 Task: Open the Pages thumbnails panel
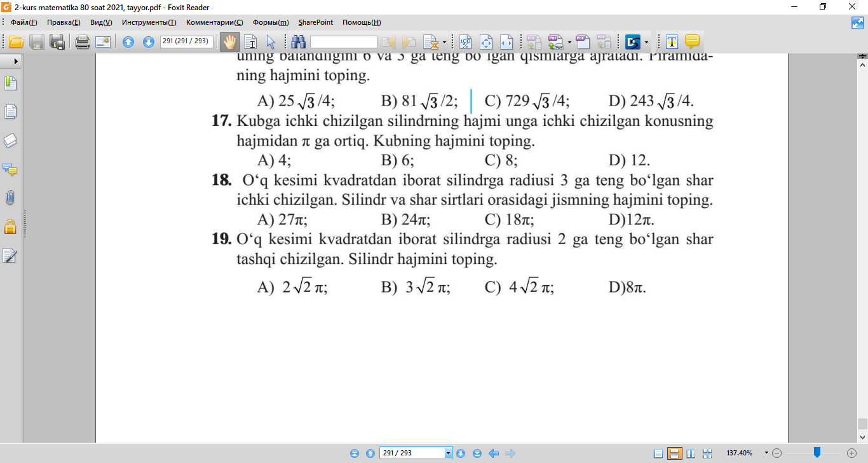click(11, 112)
